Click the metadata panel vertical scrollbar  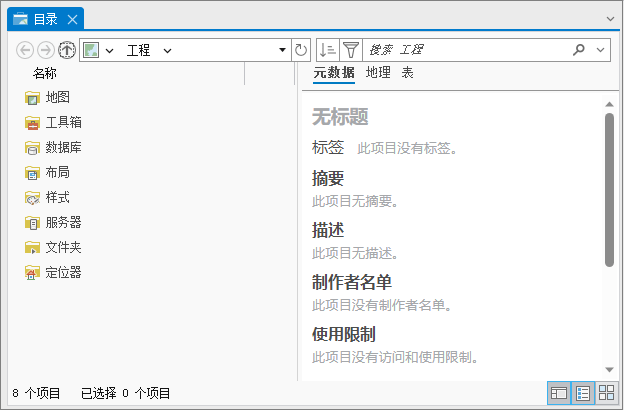(609, 190)
